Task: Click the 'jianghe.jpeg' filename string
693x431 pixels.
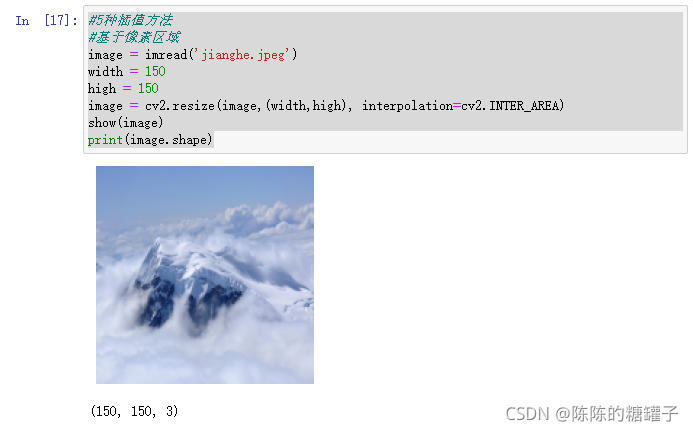Action: pos(245,54)
